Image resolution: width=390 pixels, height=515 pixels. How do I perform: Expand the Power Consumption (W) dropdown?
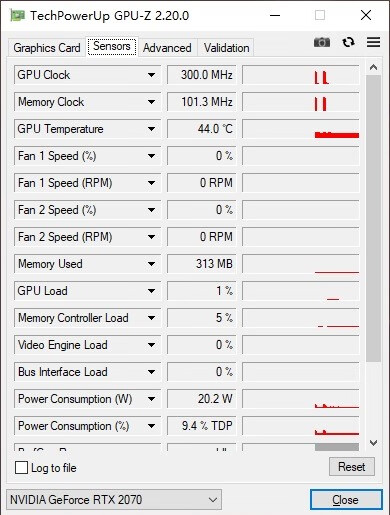point(151,399)
